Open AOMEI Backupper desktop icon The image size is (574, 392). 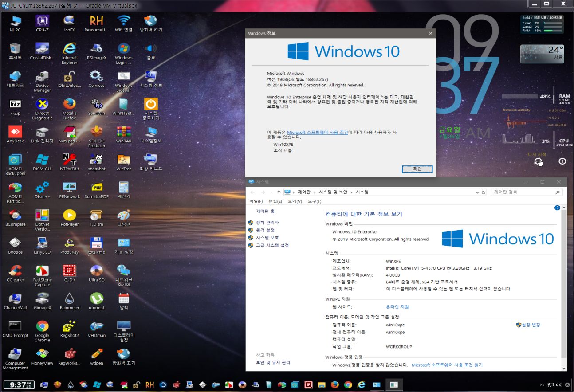tap(15, 165)
